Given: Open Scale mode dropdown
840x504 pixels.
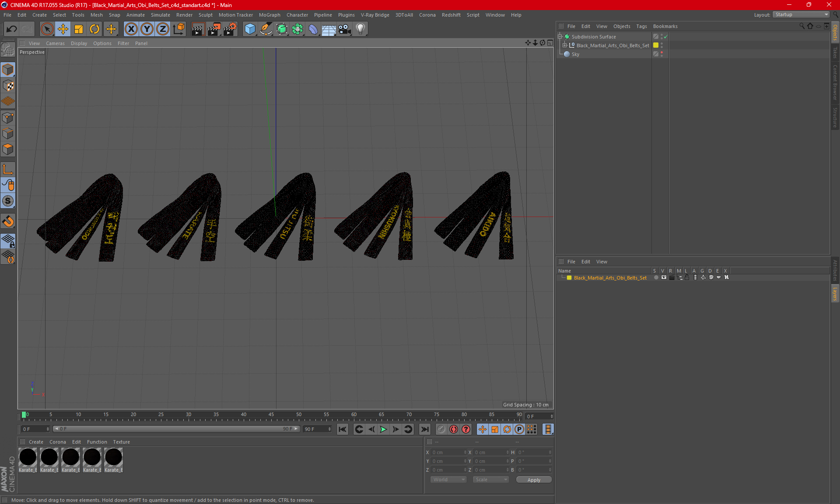Looking at the screenshot, I should point(491,479).
